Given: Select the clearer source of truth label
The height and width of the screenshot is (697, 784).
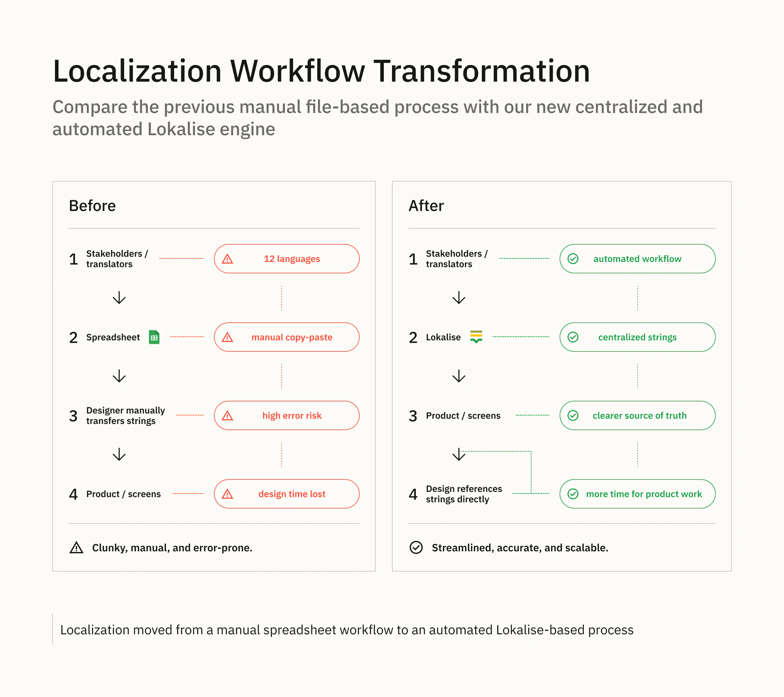Looking at the screenshot, I should point(639,415).
